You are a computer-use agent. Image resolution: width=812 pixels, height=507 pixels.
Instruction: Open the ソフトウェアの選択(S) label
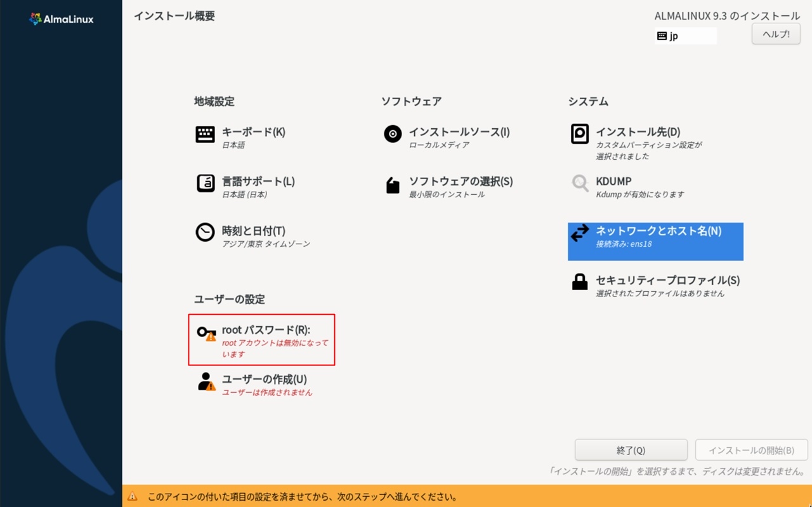pyautogui.click(x=461, y=181)
